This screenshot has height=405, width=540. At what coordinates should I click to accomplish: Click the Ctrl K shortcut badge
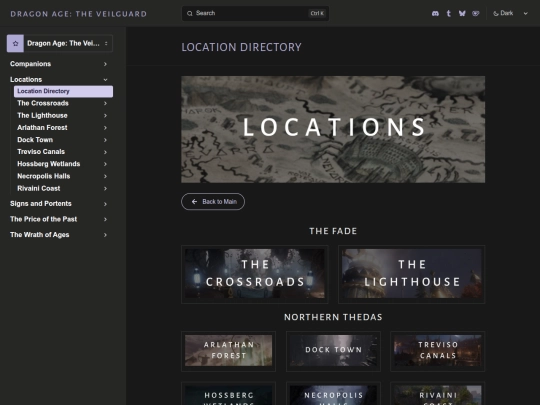click(317, 13)
